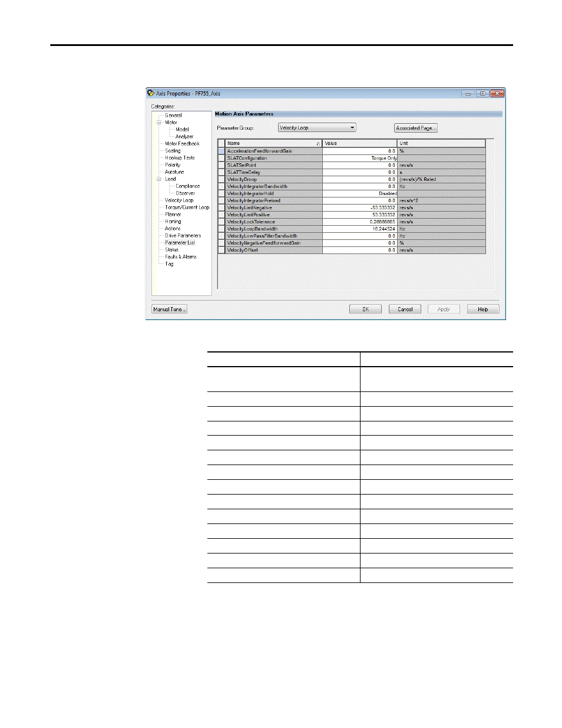Open Tag category
Viewport: 562px width, 728px height.
pos(169,264)
